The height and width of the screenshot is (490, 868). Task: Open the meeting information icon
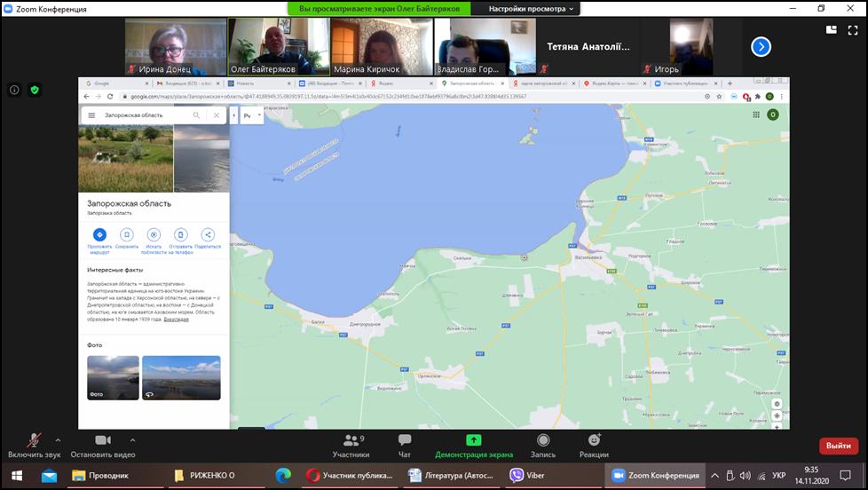(14, 90)
